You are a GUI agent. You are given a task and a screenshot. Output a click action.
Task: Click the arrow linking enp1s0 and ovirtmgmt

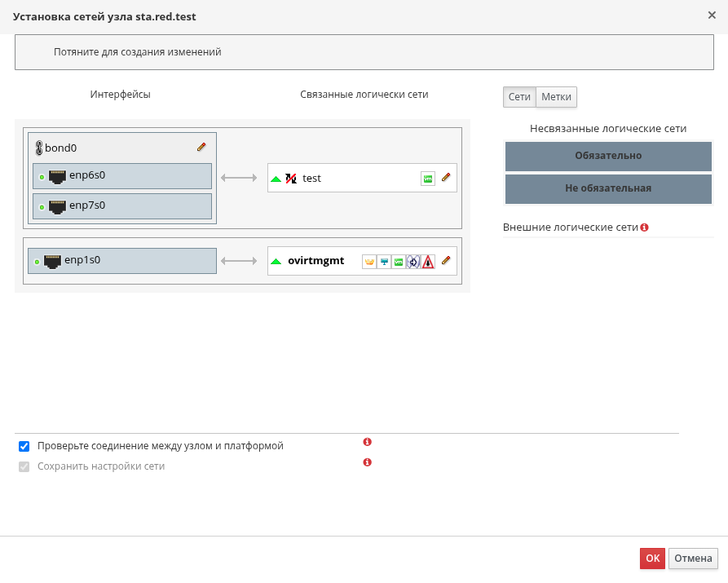(239, 261)
